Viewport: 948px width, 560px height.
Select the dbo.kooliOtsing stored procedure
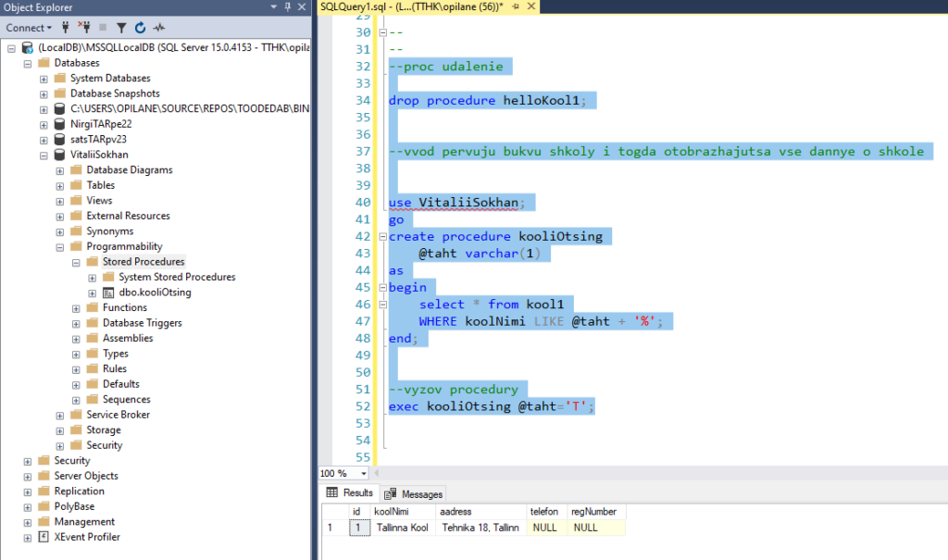pos(155,292)
